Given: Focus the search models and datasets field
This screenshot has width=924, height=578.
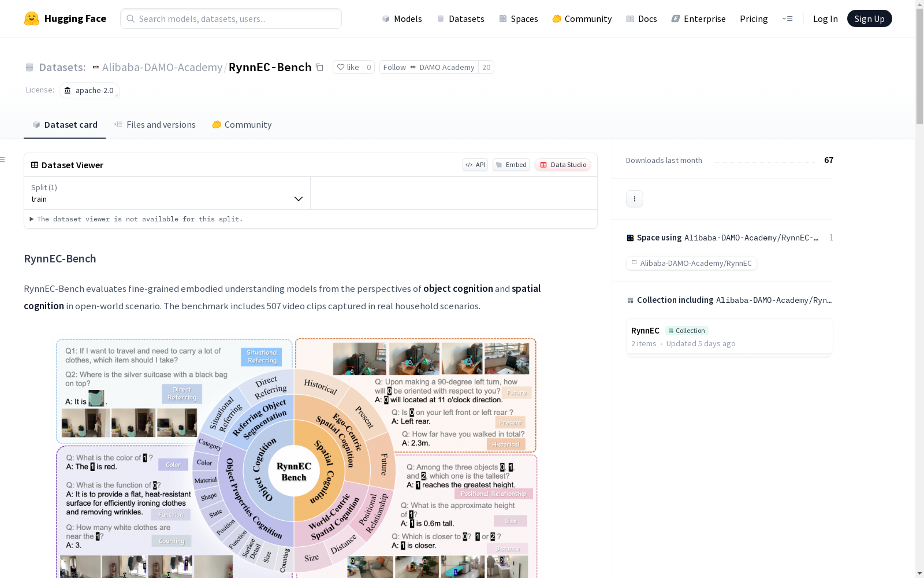Looking at the screenshot, I should coord(231,18).
